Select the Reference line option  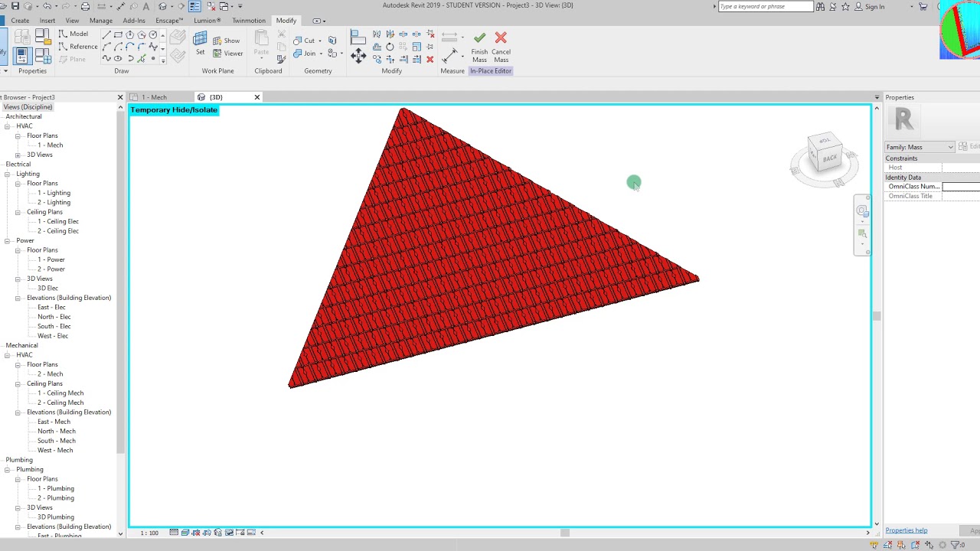click(78, 47)
